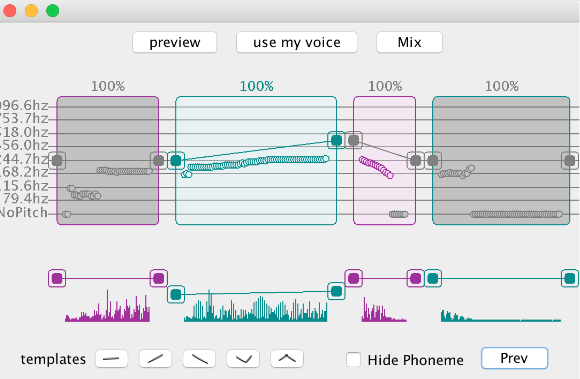This screenshot has height=379, width=580.
Task: Apply the rising line pitch template
Action: point(155,359)
